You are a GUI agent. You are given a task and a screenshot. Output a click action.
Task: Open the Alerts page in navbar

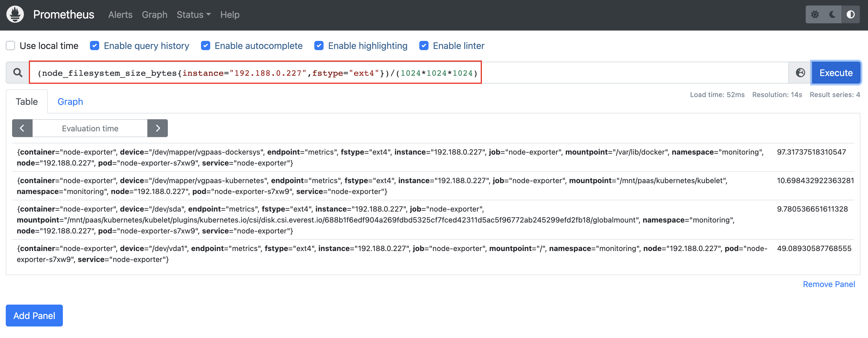tap(120, 15)
